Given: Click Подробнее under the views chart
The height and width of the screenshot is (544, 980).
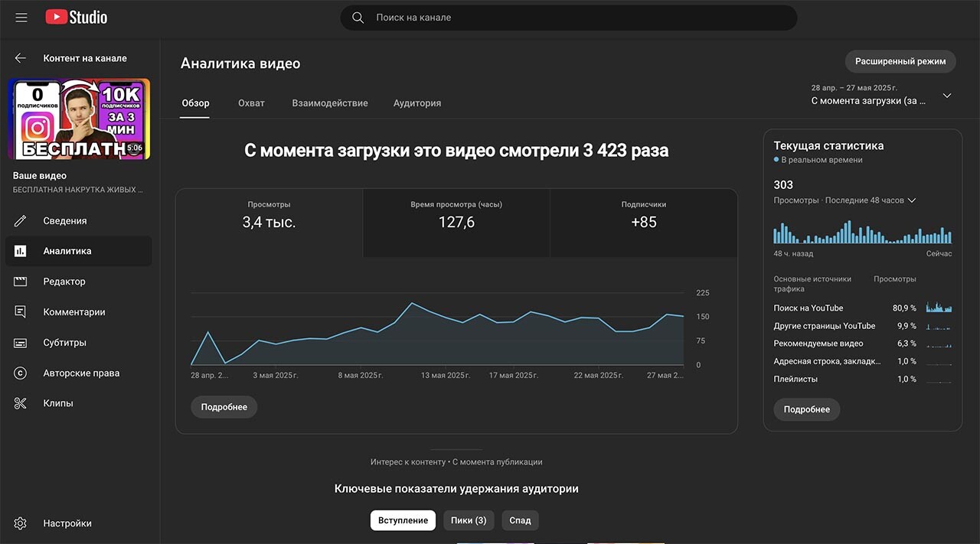Looking at the screenshot, I should pos(224,407).
